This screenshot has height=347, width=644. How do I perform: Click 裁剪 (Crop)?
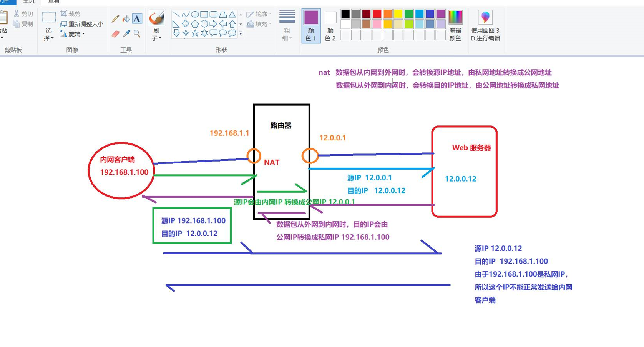click(70, 14)
